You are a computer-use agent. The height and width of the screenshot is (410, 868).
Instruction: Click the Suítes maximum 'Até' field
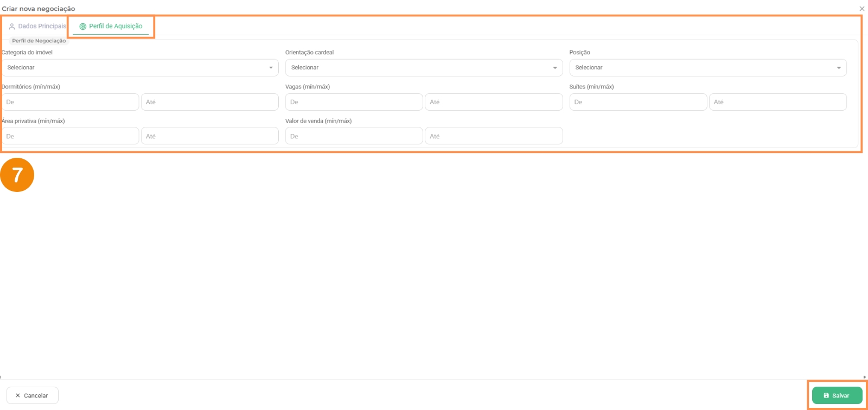[x=777, y=102]
